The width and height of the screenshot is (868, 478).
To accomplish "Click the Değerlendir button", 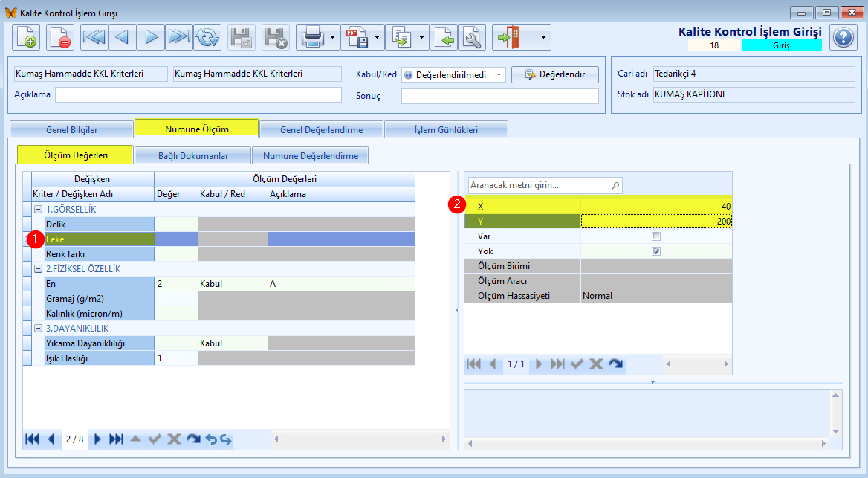I will (x=554, y=75).
